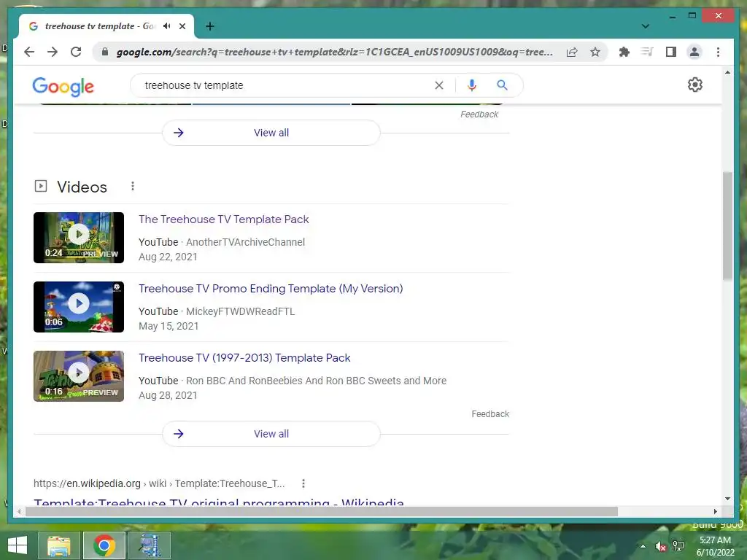Open the tab search dropdown
Viewport: 747px width, 560px height.
[645, 26]
